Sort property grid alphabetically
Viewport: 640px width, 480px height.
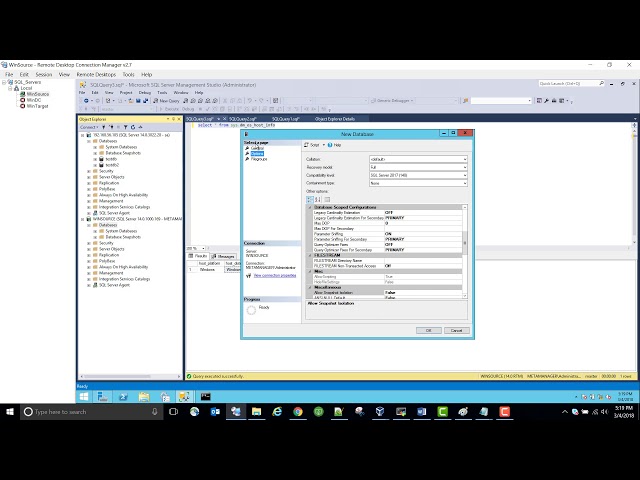coord(318,199)
